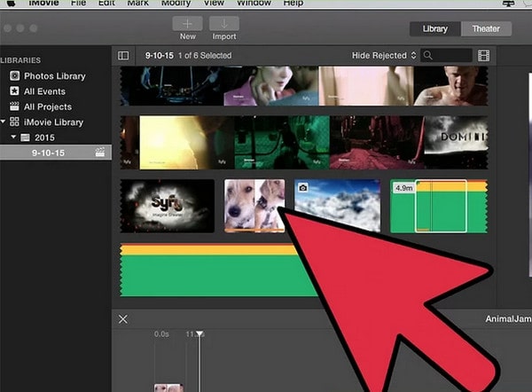The height and width of the screenshot is (392, 532).
Task: Open the Apple menu
Action: point(11,3)
